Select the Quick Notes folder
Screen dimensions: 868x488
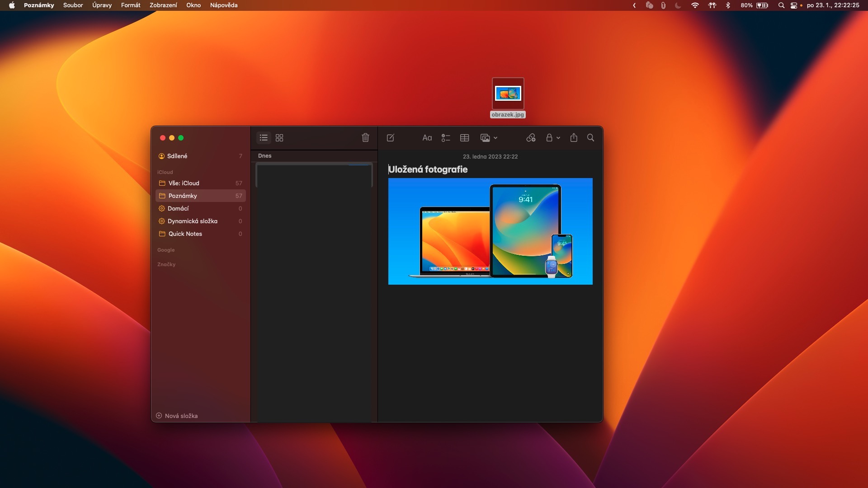185,234
